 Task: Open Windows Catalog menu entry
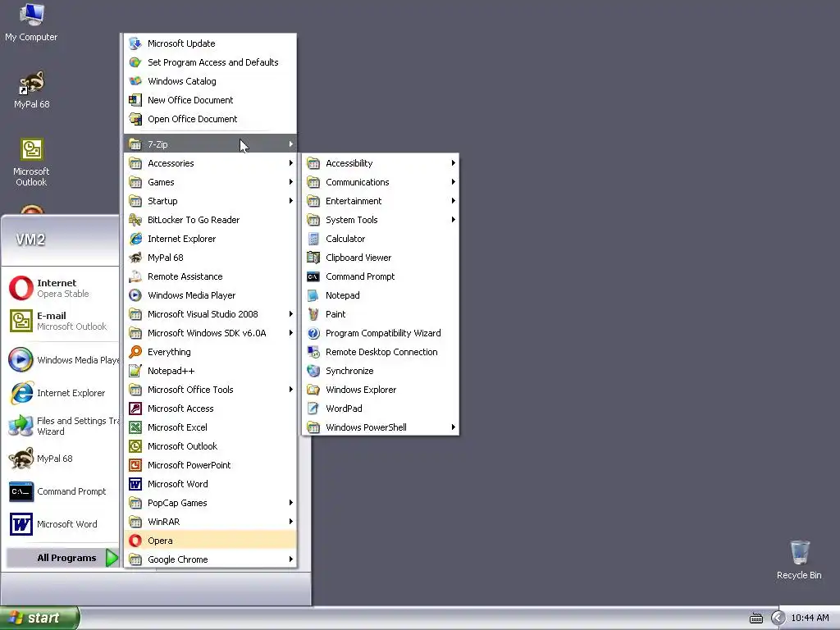(210, 81)
